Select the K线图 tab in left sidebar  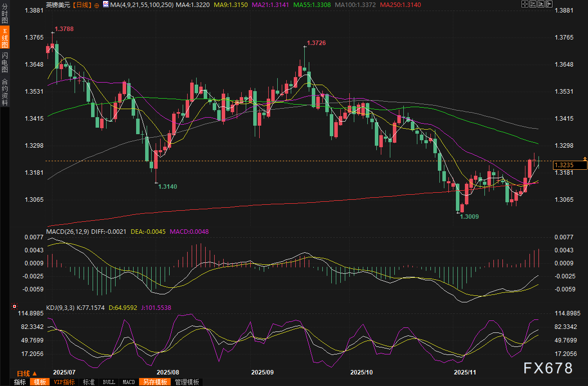coord(5,38)
